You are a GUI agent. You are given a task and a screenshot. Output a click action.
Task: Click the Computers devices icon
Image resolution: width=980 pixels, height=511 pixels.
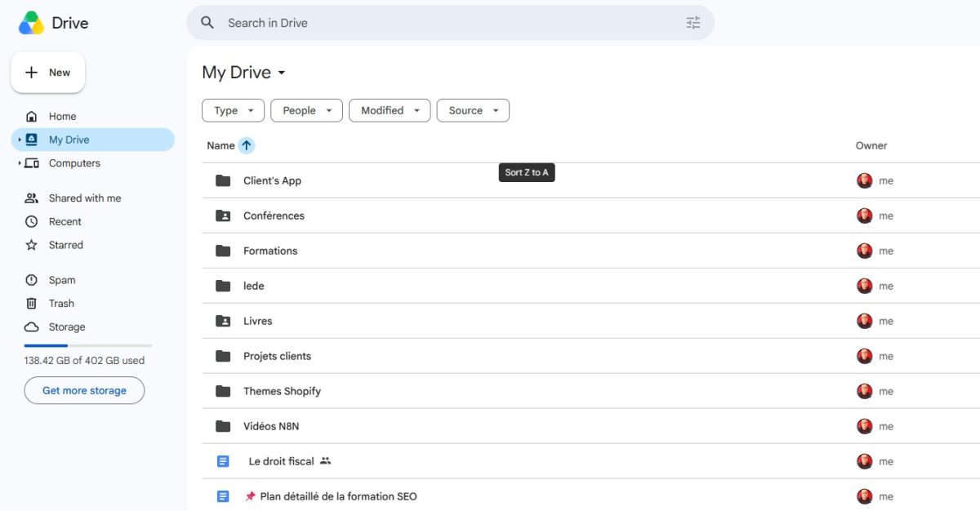32,163
